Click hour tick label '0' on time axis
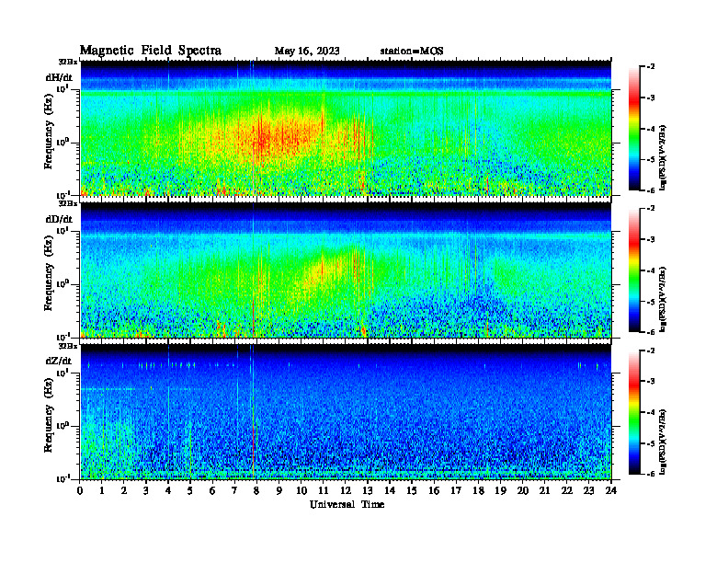Viewport: 728px width, 563px height. click(x=80, y=491)
